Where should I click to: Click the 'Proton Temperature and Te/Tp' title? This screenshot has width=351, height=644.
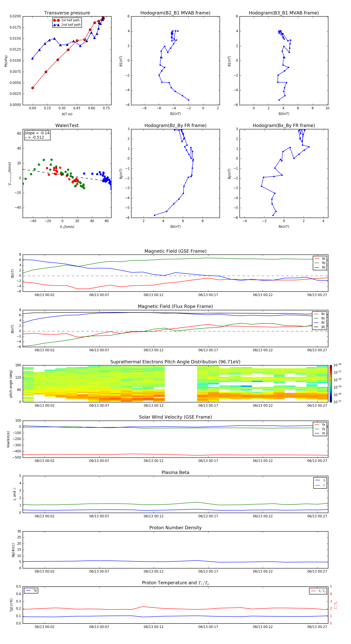(175, 583)
